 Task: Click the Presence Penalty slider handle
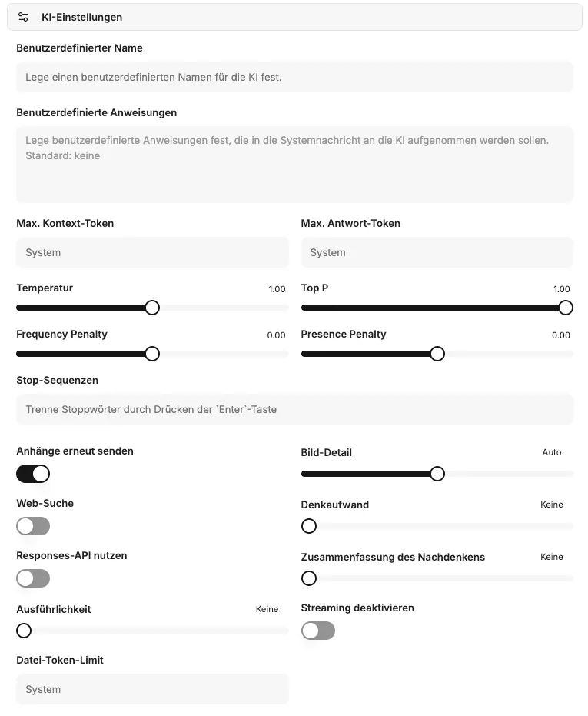437,354
